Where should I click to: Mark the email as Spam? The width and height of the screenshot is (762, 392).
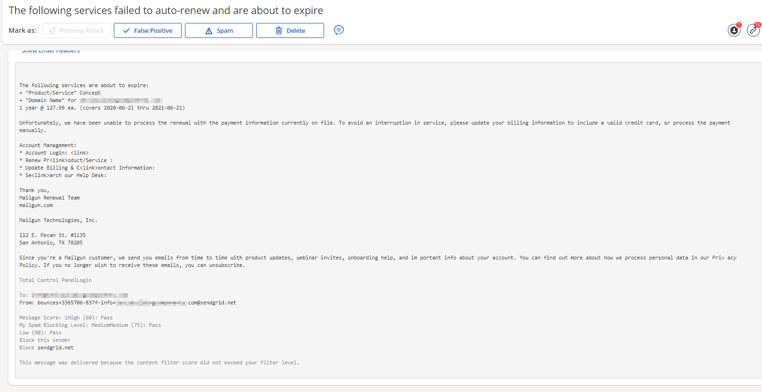[x=219, y=31]
